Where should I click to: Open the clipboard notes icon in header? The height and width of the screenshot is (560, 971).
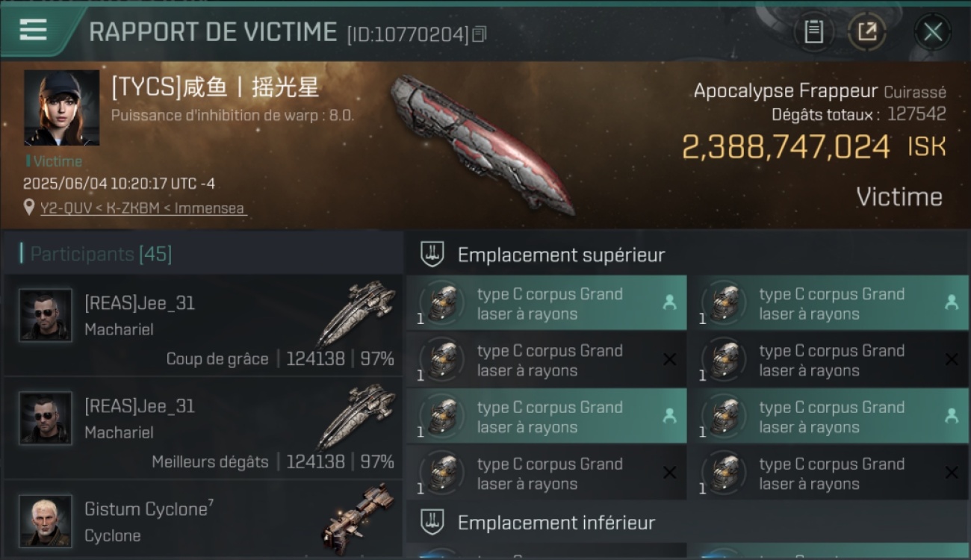coord(813,31)
